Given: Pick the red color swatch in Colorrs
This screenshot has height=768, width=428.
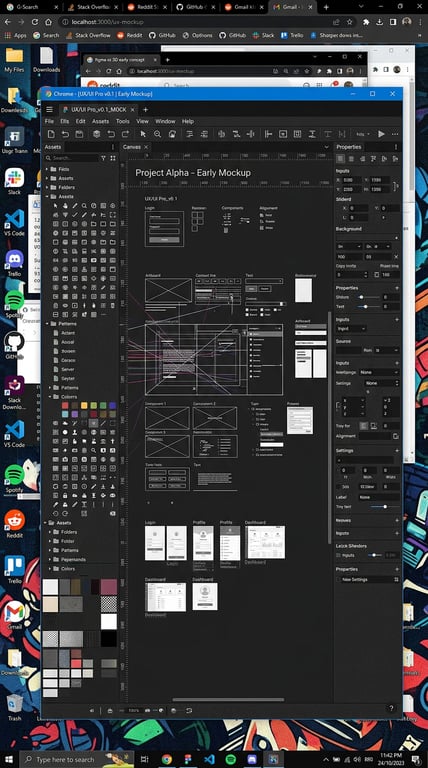Looking at the screenshot, I should pyautogui.click(x=65, y=406).
